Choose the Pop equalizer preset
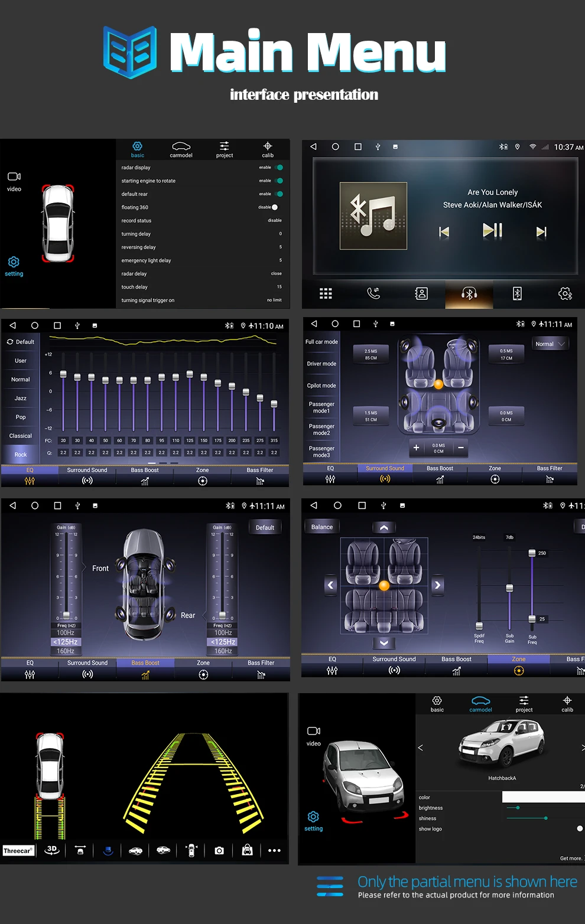The image size is (585, 924). point(21,417)
